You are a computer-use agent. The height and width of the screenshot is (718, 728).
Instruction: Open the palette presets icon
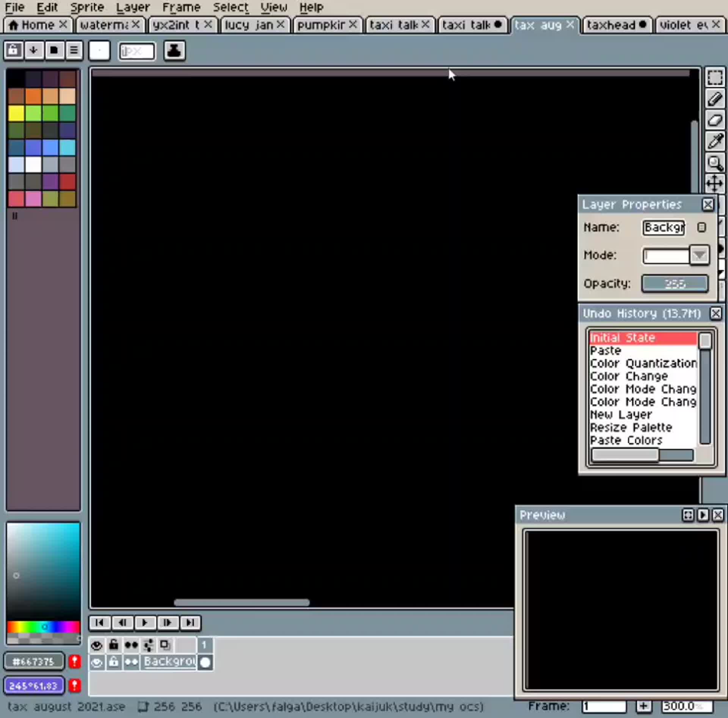tap(54, 50)
